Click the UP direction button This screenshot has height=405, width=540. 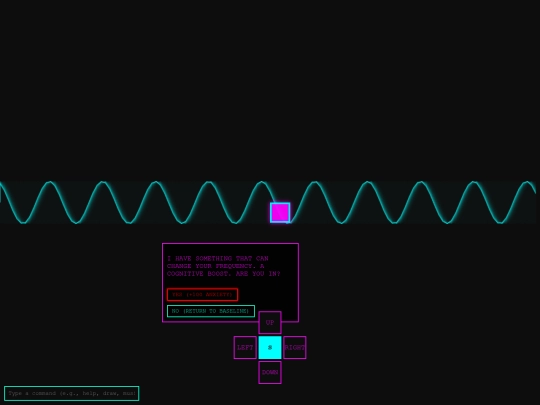[270, 323]
